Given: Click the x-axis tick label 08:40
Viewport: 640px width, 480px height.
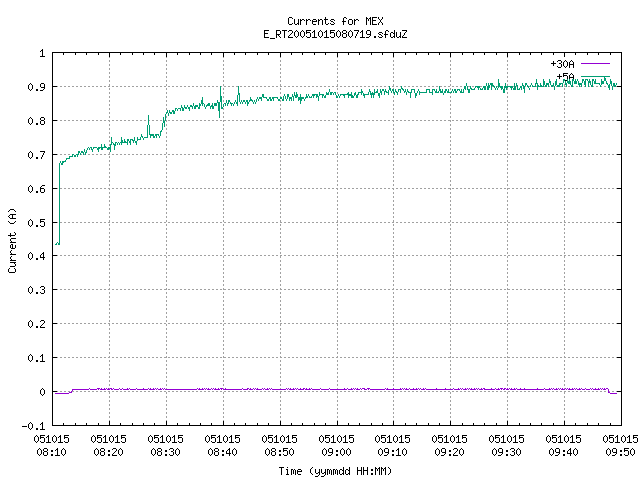Looking at the screenshot, I should [x=222, y=452].
